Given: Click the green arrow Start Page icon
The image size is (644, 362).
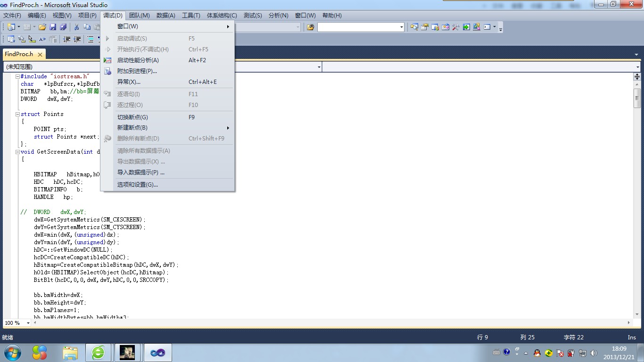Looking at the screenshot, I should point(466,27).
